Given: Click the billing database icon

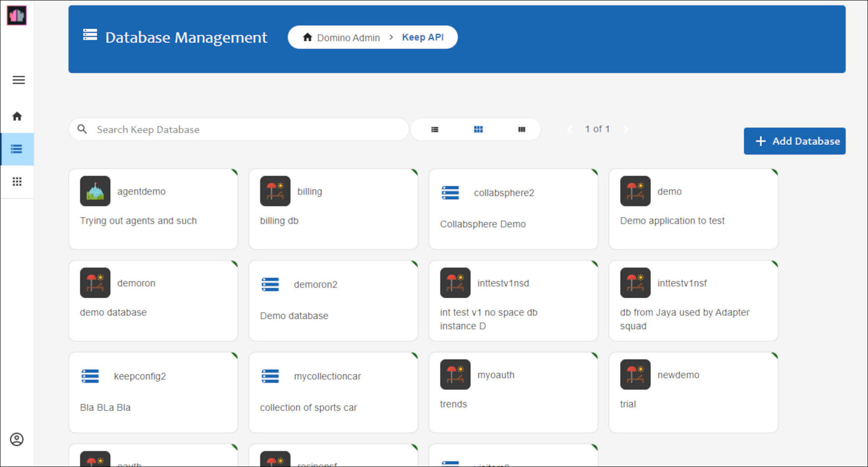Looking at the screenshot, I should click(x=275, y=191).
